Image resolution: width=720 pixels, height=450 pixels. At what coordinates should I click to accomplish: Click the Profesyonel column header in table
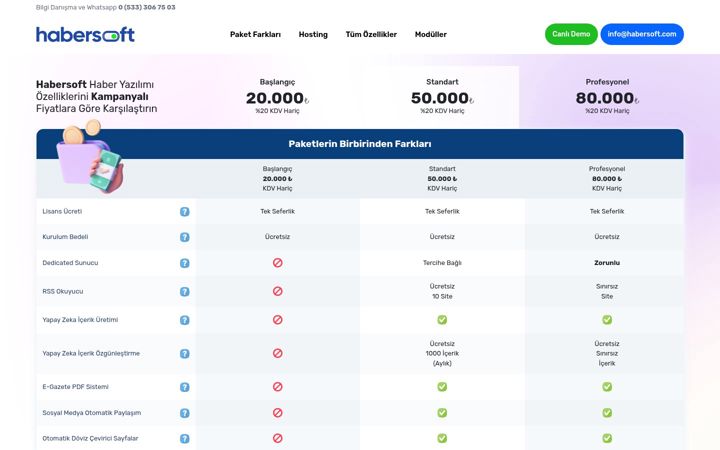coord(607,179)
